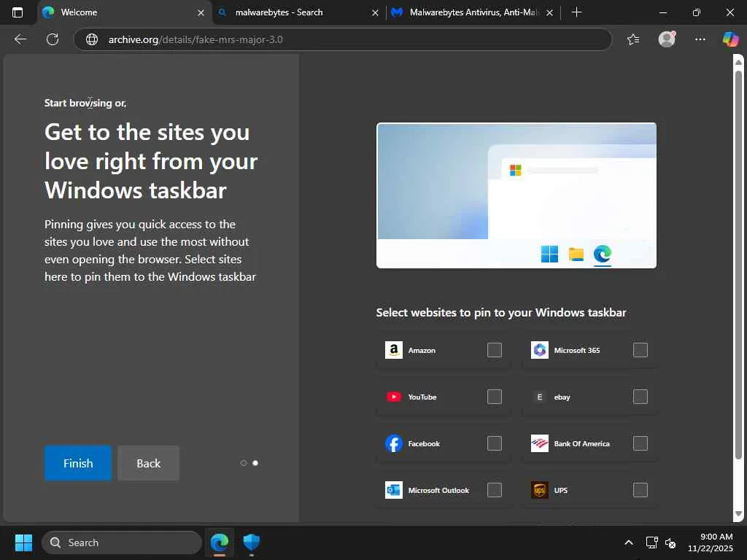Screen dimensions: 747x560
Task: Click the page vertical scrollbar thumb
Action: [739, 265]
